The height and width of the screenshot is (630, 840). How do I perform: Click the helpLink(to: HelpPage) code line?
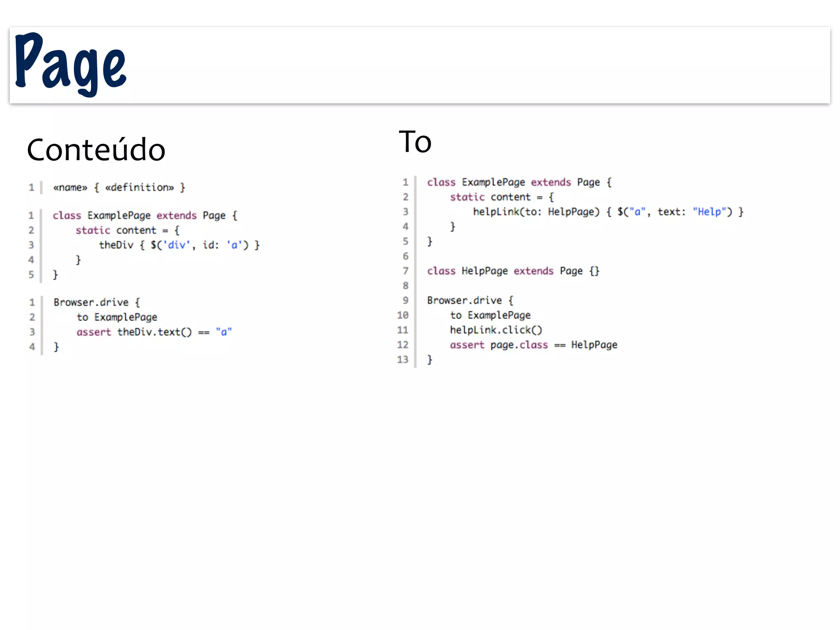(x=608, y=212)
